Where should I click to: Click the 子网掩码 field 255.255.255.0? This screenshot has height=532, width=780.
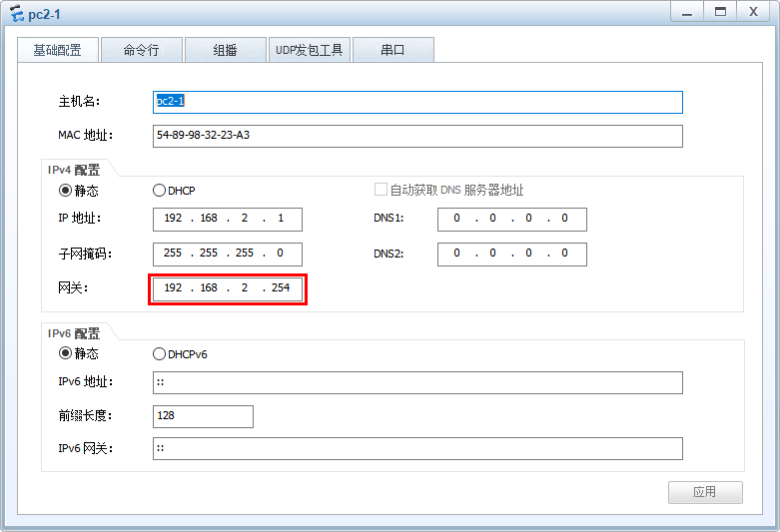pyautogui.click(x=228, y=255)
